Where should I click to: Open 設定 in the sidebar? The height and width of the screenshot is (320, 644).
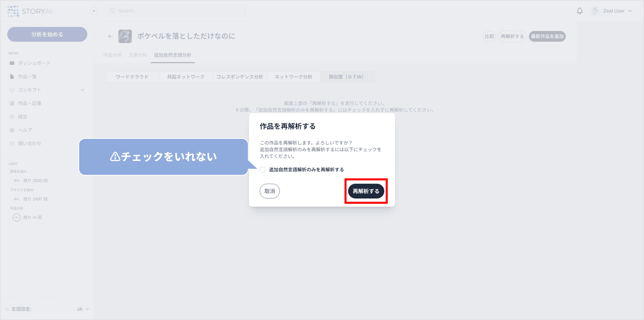coord(18,117)
